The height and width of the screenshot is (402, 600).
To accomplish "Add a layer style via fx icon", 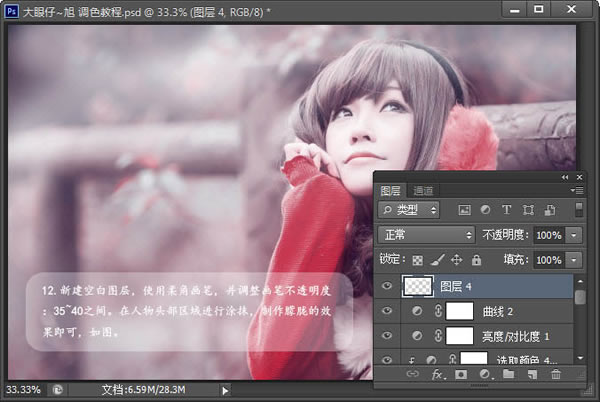I will click(x=438, y=374).
